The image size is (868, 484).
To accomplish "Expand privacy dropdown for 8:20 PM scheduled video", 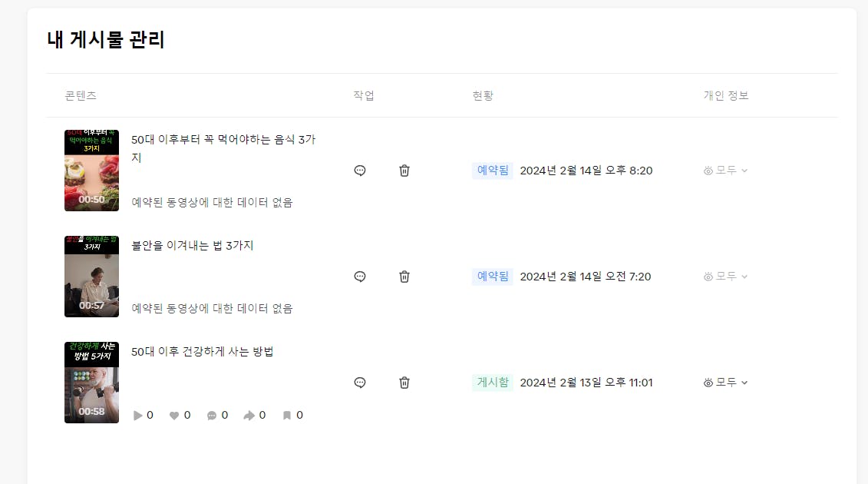I will coord(726,171).
